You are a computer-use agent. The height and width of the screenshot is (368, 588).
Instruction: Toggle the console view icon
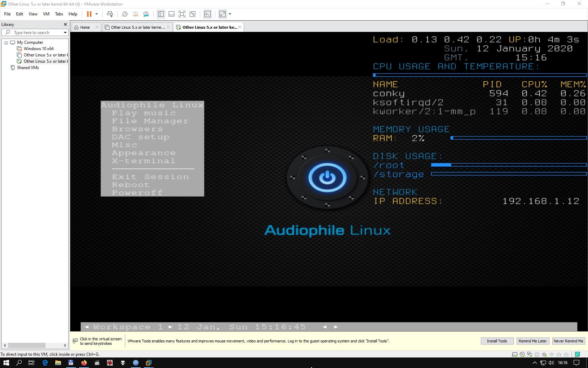208,14
